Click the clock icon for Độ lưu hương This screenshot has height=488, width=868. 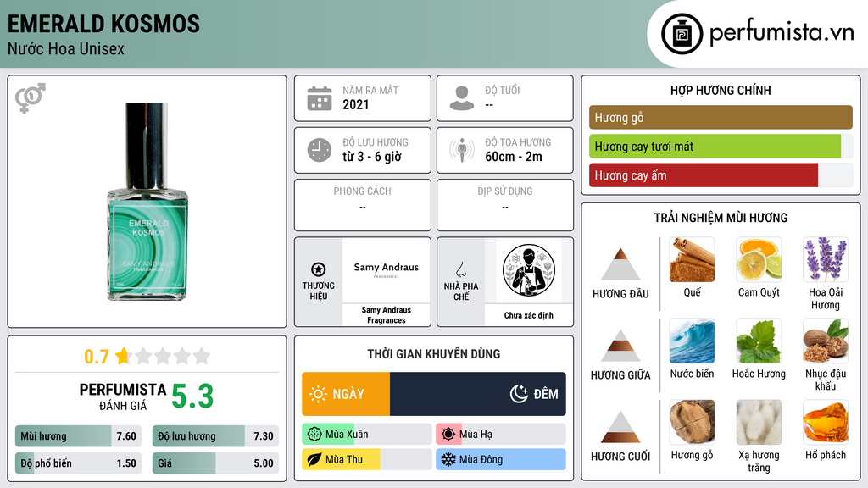(x=320, y=150)
